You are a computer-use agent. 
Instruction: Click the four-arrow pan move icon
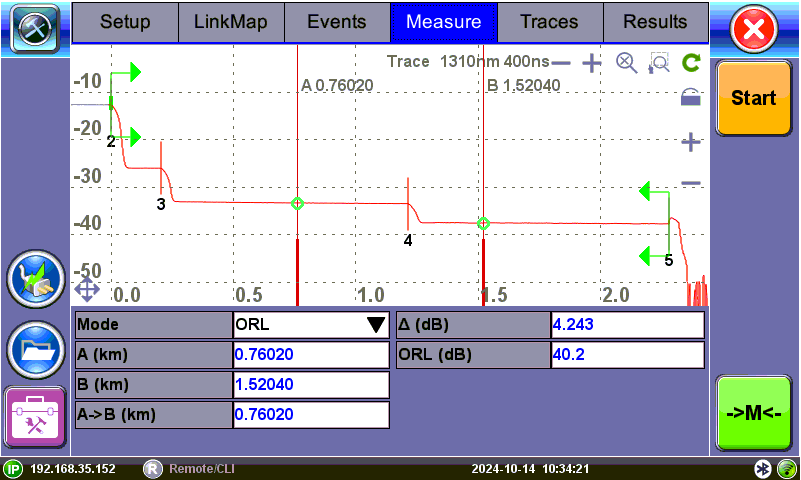[87, 290]
